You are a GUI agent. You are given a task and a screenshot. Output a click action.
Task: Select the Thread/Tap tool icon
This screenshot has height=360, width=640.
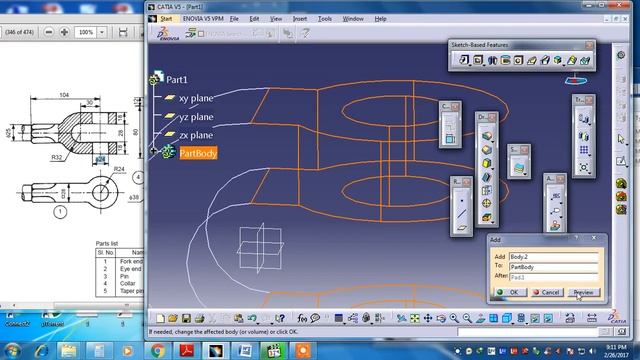[x=487, y=203]
